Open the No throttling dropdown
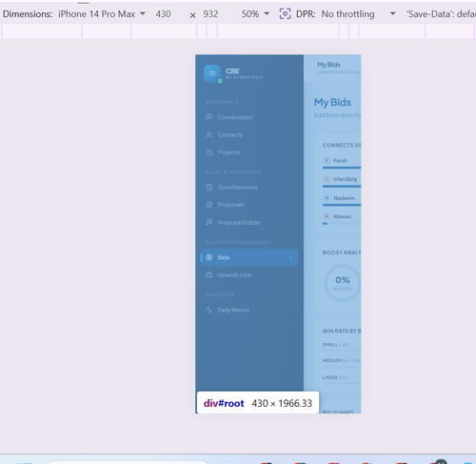Viewport: 476px width, 464px height. coord(359,14)
